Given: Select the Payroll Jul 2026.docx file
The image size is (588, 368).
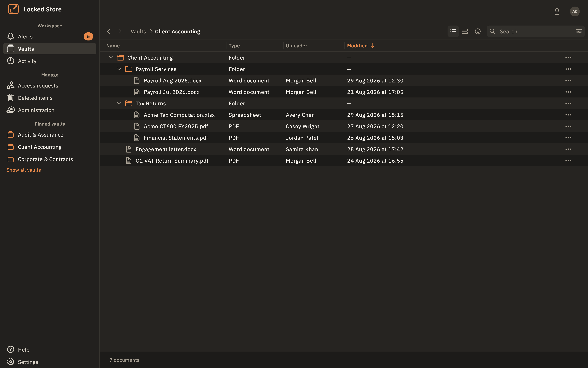Looking at the screenshot, I should point(344,92).
